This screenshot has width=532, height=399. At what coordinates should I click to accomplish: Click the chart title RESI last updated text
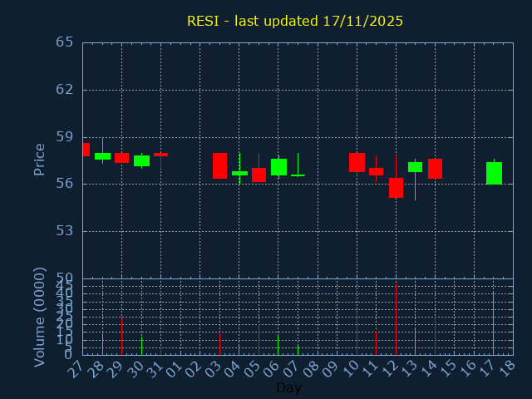pyautogui.click(x=295, y=21)
